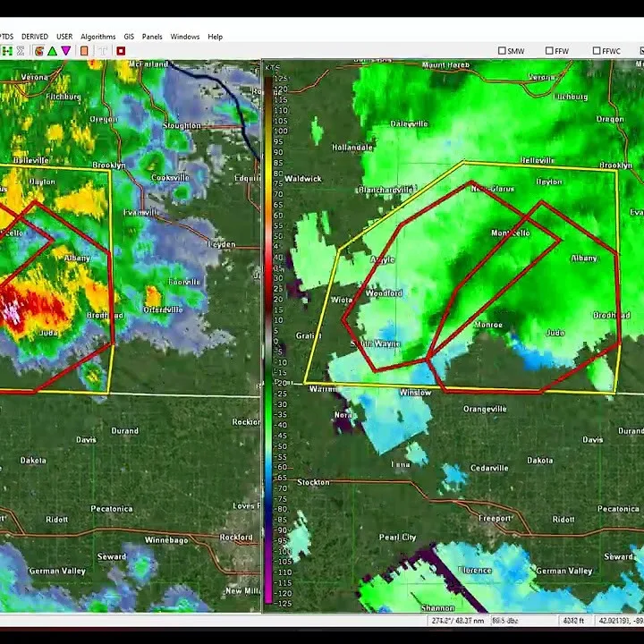Click the KTS velocity color scale bar
644x644 pixels.
268,340
